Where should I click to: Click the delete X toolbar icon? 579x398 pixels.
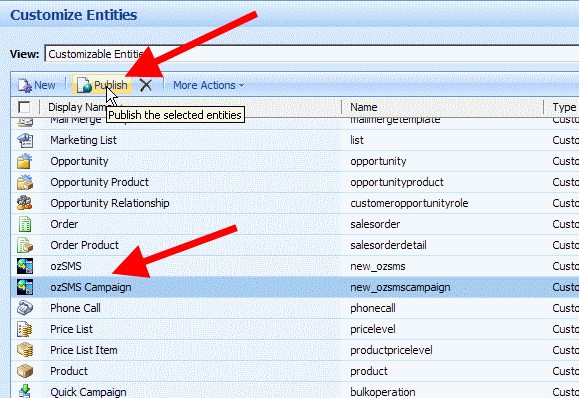pyautogui.click(x=146, y=85)
